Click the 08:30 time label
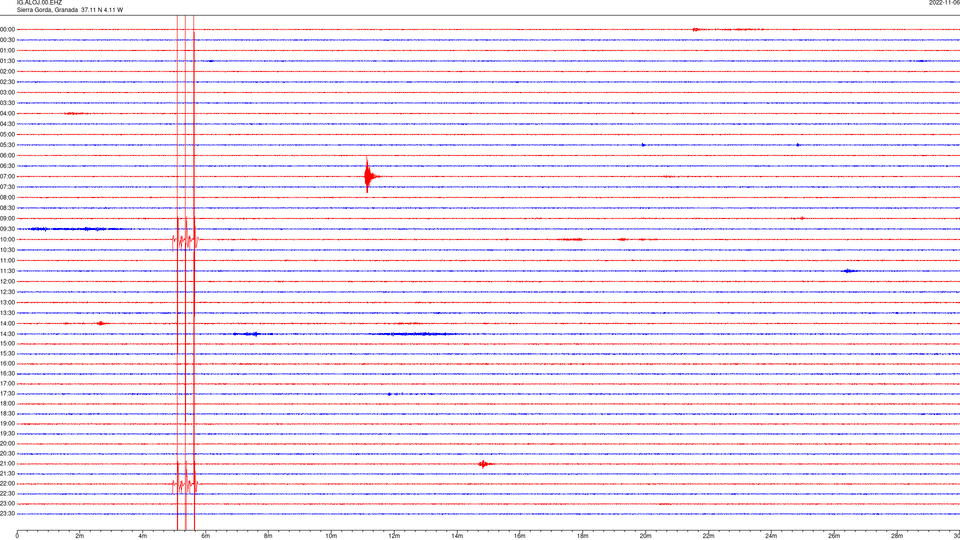 8,208
